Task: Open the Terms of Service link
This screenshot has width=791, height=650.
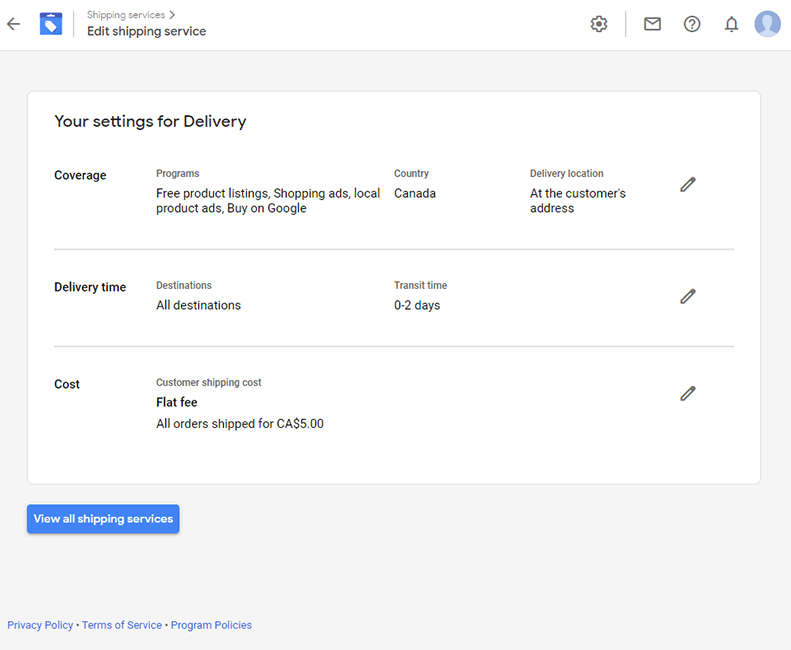Action: [122, 625]
